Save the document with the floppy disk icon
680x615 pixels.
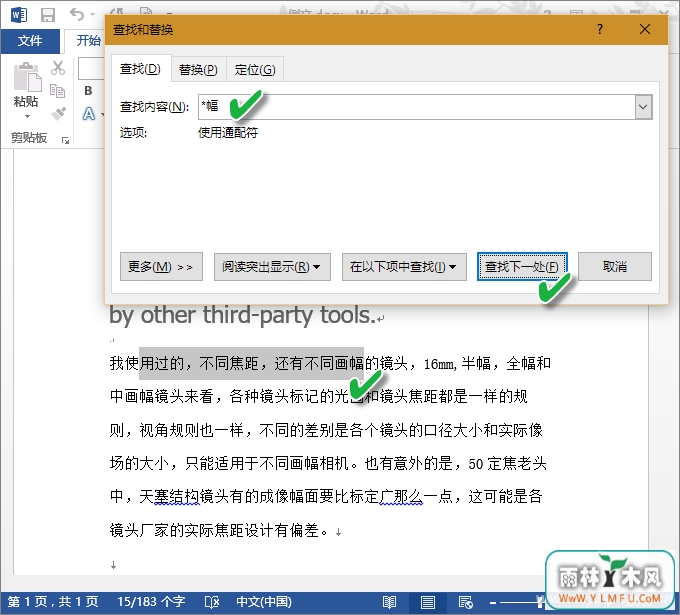tap(48, 15)
